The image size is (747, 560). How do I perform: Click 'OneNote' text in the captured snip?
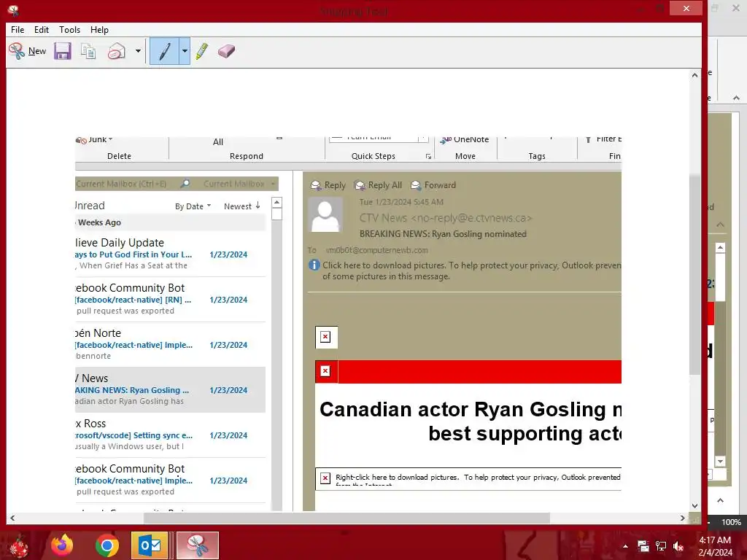click(x=471, y=139)
